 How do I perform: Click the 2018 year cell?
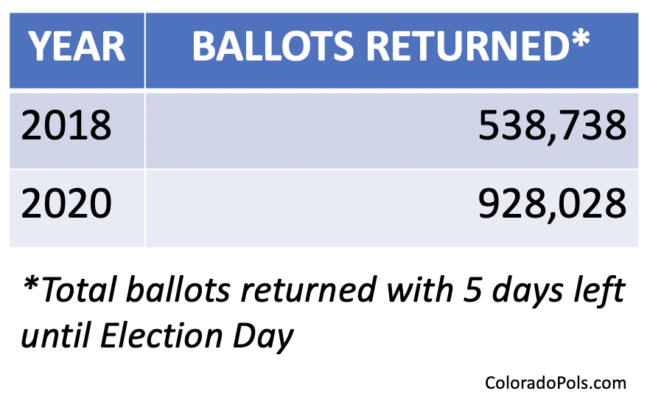tap(64, 127)
